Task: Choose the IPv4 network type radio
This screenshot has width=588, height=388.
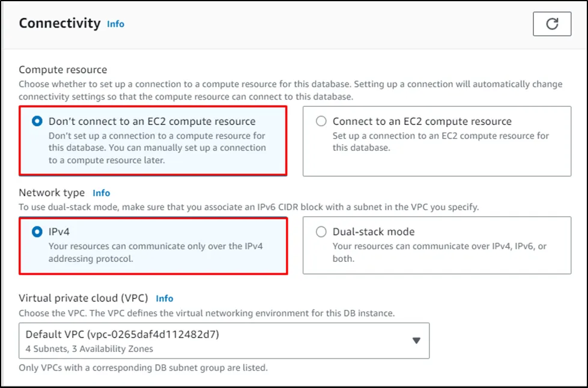Action: coord(37,231)
